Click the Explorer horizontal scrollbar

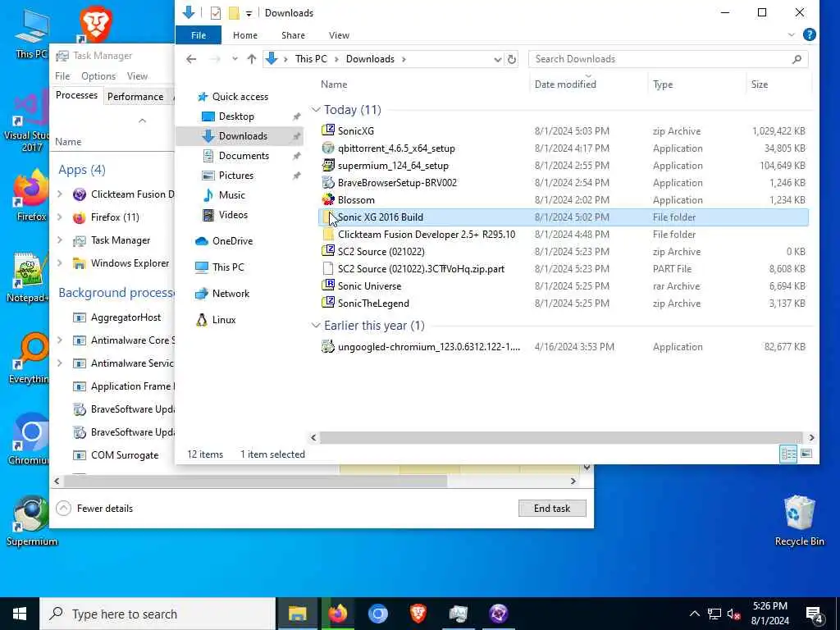point(561,438)
